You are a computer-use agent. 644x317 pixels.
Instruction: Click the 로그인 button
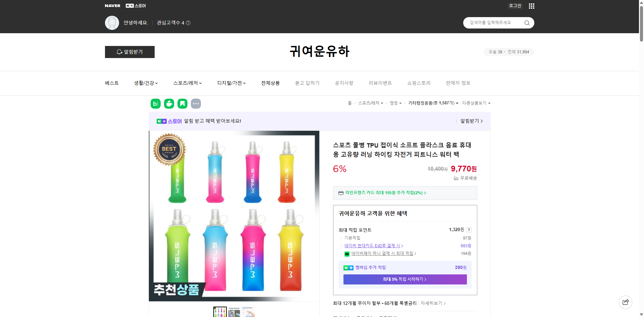point(515,6)
